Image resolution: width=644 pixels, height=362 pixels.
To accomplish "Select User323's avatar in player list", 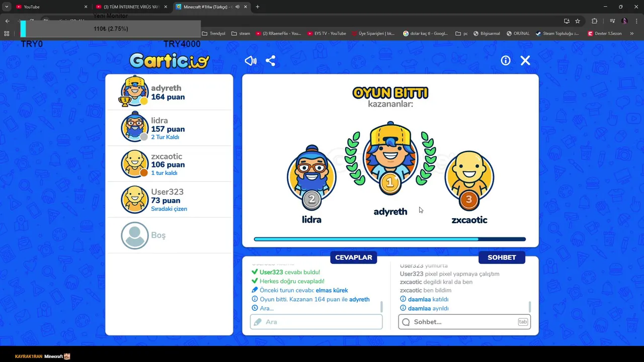I will (134, 199).
